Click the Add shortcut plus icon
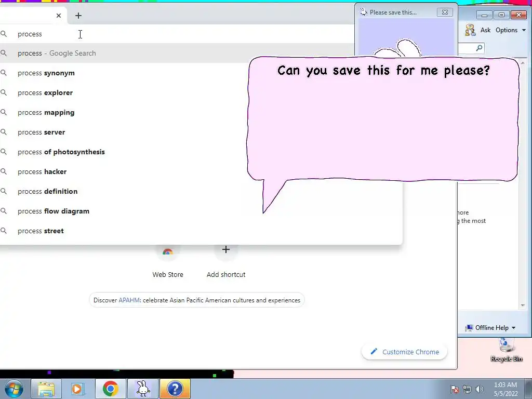The image size is (532, 399). (226, 250)
